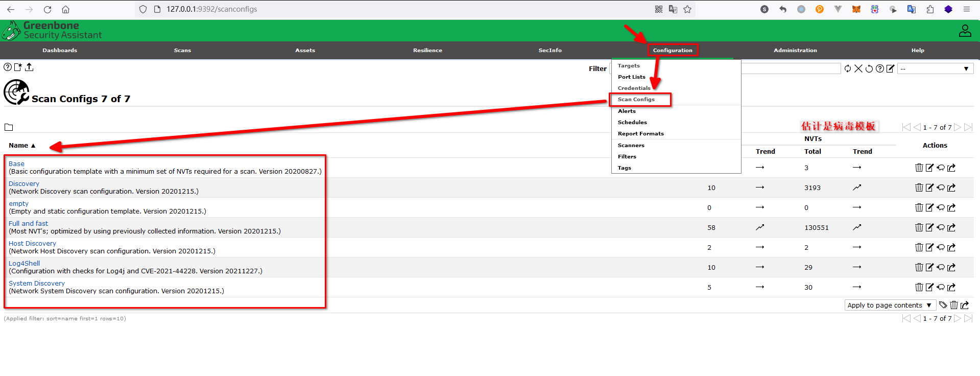Click the import scan config upload icon
Viewport: 980px width, 376px height.
coord(29,67)
